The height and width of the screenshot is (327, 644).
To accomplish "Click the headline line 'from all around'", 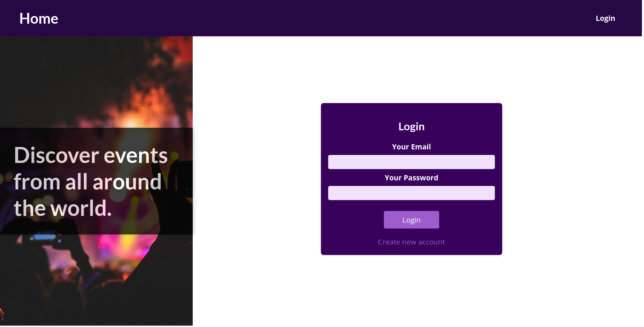I will tap(87, 182).
